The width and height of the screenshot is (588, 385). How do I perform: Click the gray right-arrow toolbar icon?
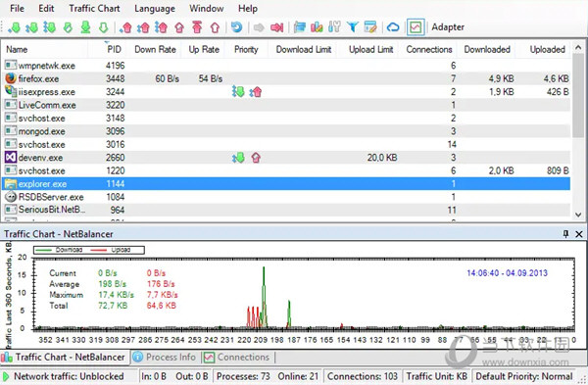(x=259, y=27)
